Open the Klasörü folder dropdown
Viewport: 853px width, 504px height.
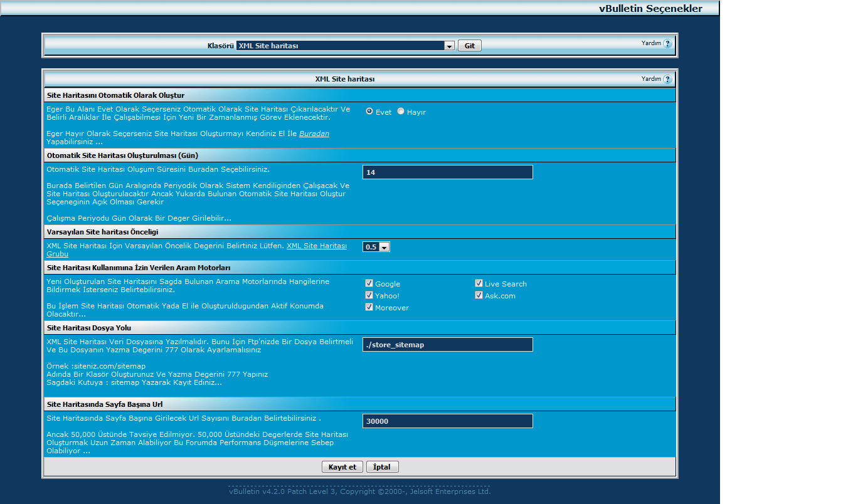pos(448,46)
